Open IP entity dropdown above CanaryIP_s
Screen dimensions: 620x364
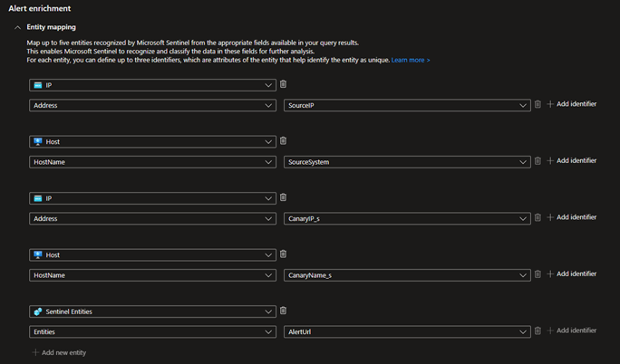[152, 198]
